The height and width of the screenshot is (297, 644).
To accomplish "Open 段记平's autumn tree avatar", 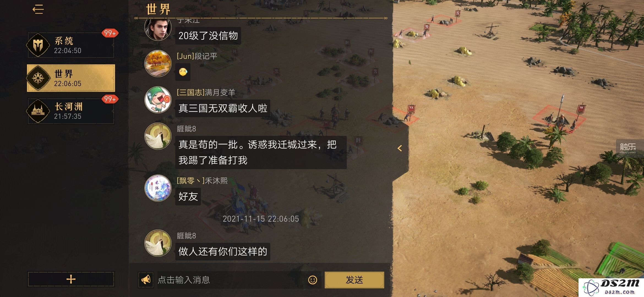I will 158,64.
